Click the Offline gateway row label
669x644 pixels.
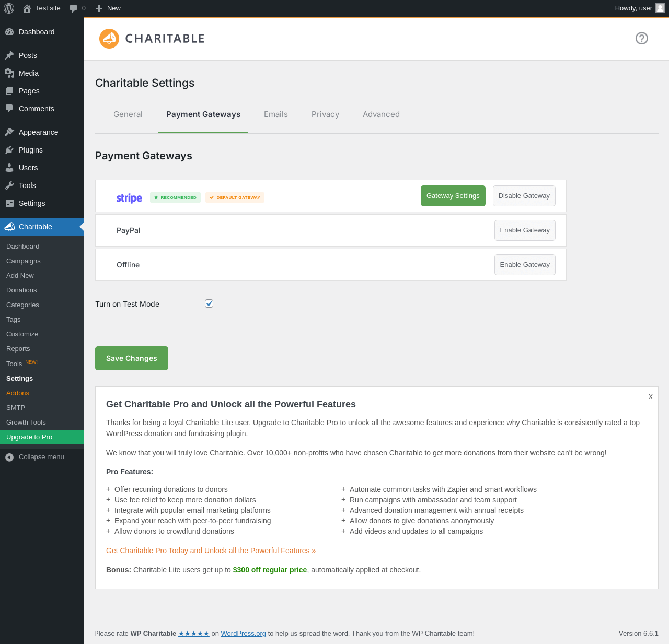128,265
